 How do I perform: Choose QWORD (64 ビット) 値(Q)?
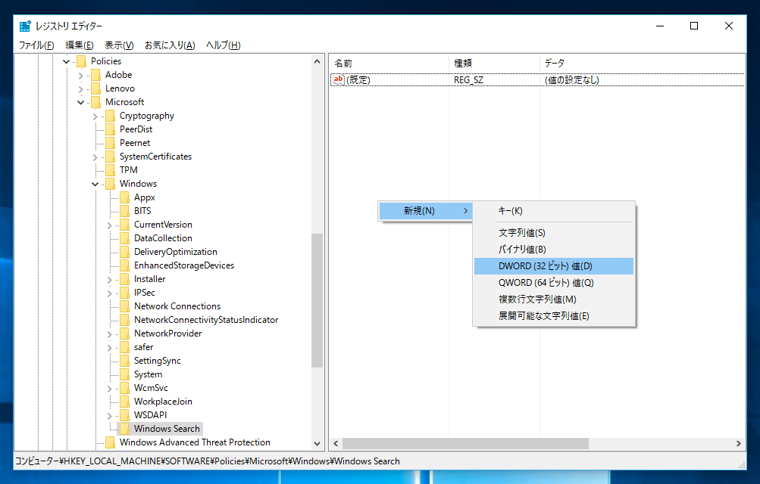(554, 282)
